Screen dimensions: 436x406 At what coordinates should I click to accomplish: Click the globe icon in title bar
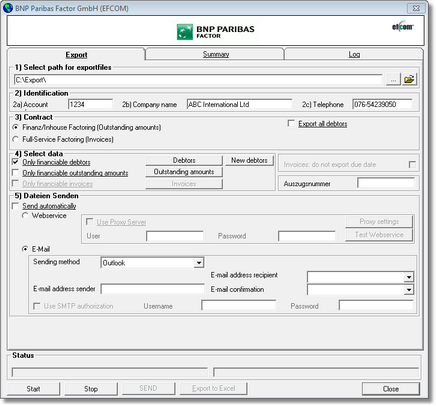click(x=7, y=8)
